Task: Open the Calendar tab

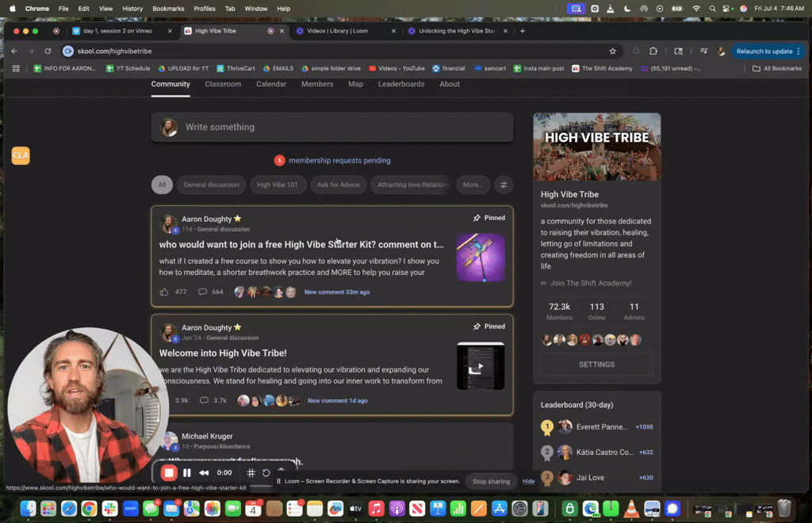Action: tap(271, 84)
